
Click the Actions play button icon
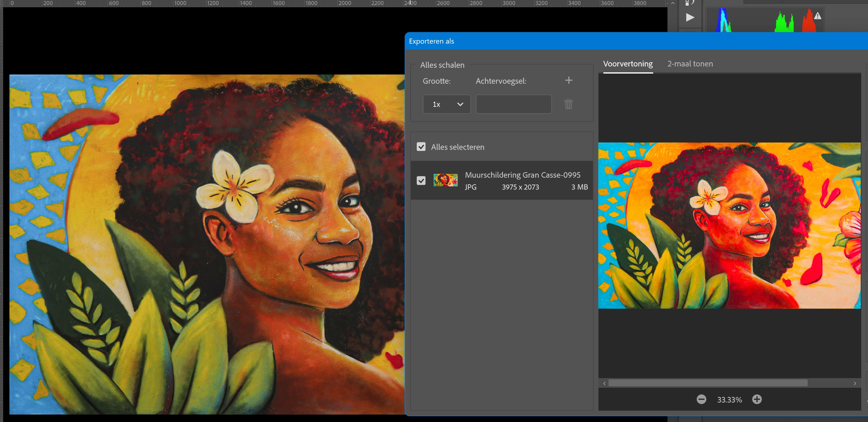point(690,17)
